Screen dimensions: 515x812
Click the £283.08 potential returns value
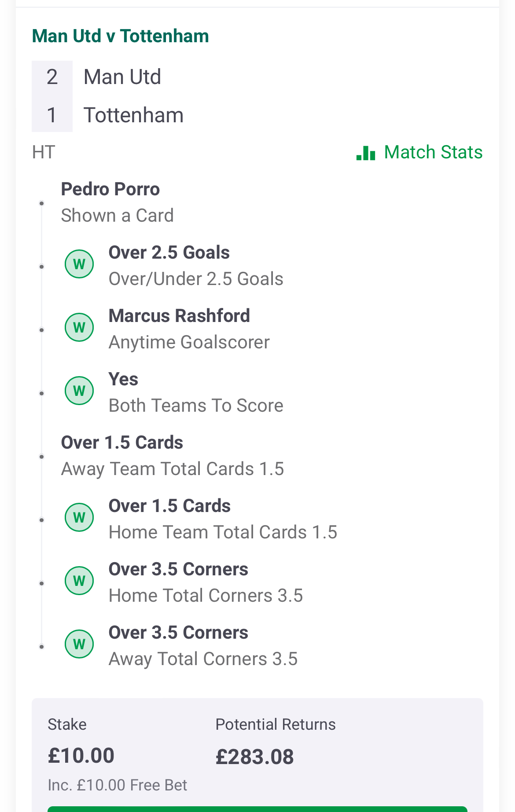(254, 757)
